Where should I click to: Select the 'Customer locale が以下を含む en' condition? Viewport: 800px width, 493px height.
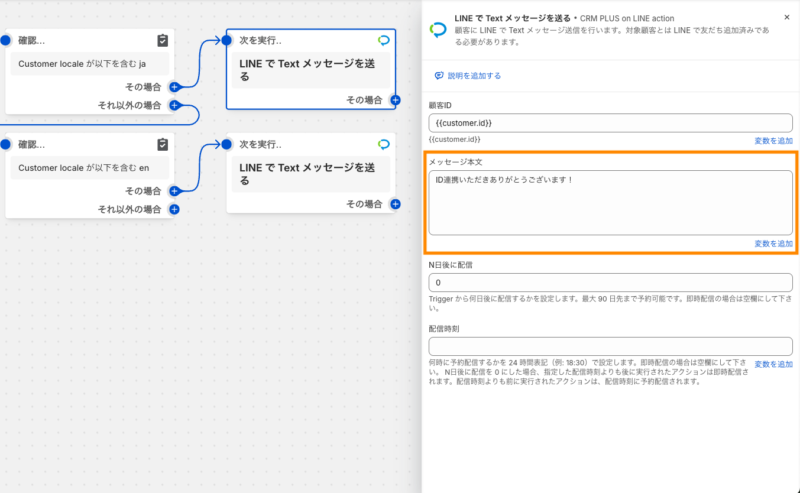click(90, 168)
